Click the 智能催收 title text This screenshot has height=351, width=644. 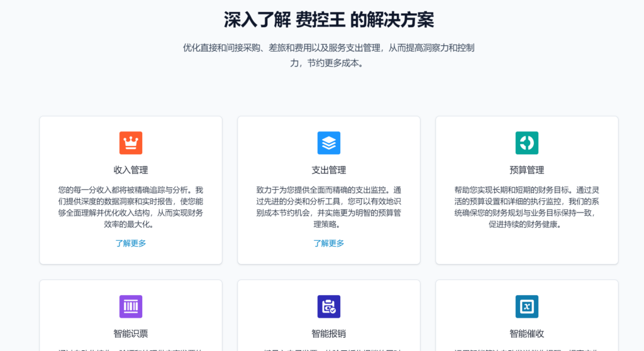[526, 333]
